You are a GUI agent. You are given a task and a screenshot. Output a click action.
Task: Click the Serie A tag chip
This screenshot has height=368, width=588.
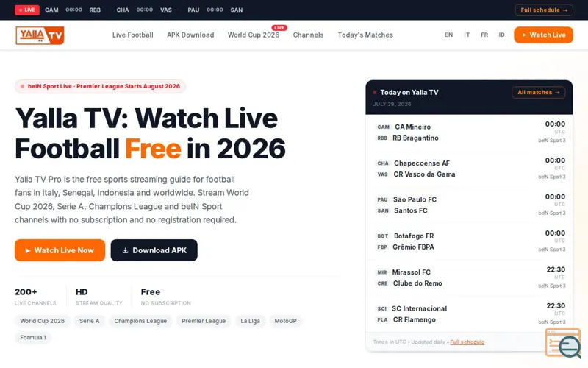(x=89, y=321)
